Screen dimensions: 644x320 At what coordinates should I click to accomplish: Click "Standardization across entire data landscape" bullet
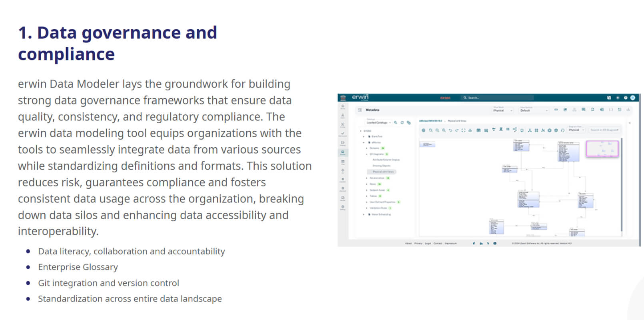130,298
